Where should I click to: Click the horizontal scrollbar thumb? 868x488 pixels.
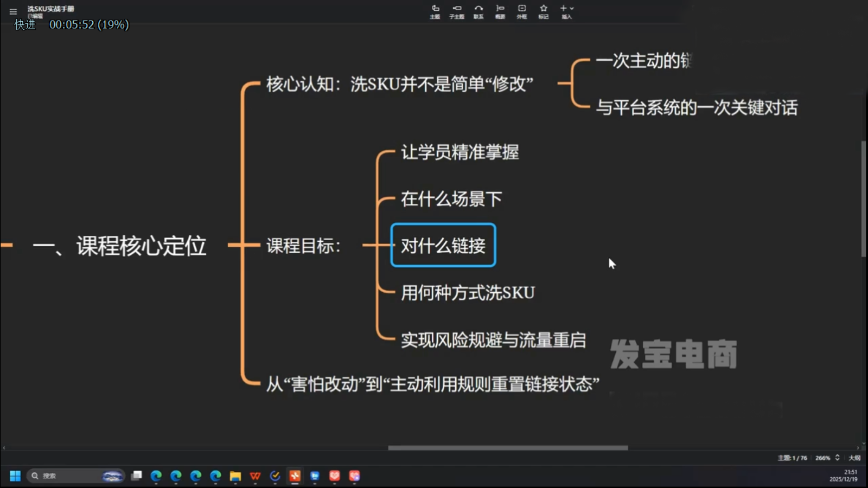point(508,448)
